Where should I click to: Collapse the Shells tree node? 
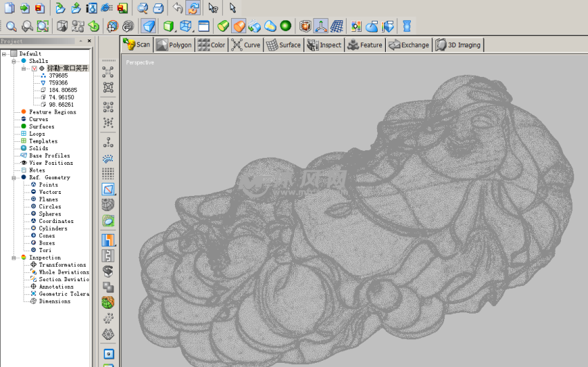(x=14, y=61)
